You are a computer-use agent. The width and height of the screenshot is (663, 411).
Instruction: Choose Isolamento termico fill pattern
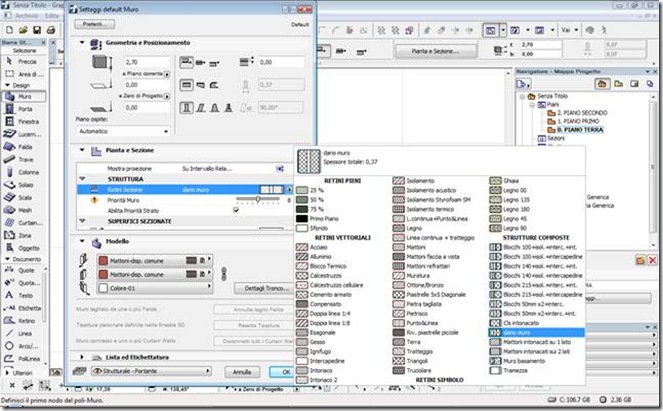click(423, 209)
